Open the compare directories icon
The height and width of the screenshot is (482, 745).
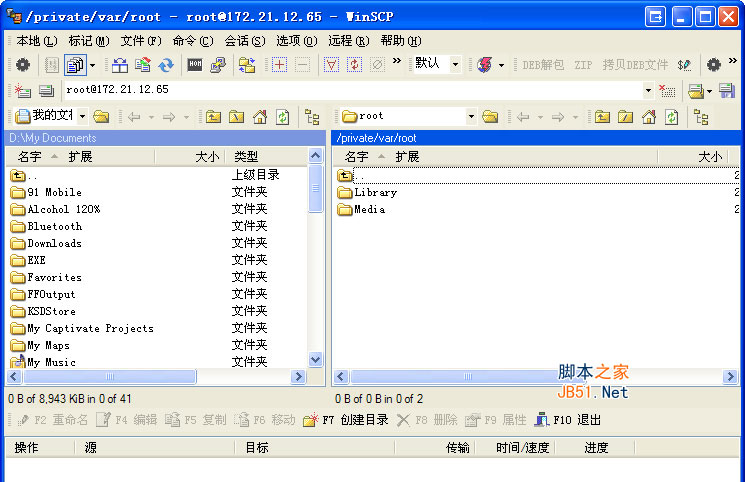(x=120, y=65)
